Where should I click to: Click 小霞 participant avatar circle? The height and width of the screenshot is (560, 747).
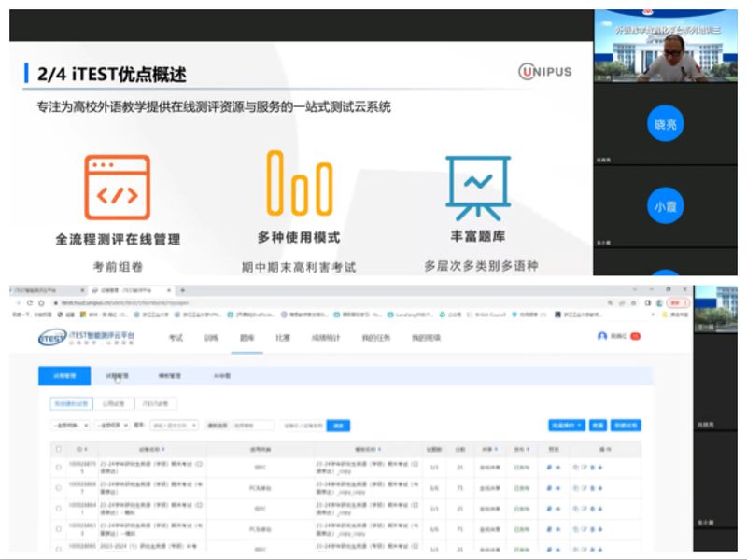coord(665,206)
